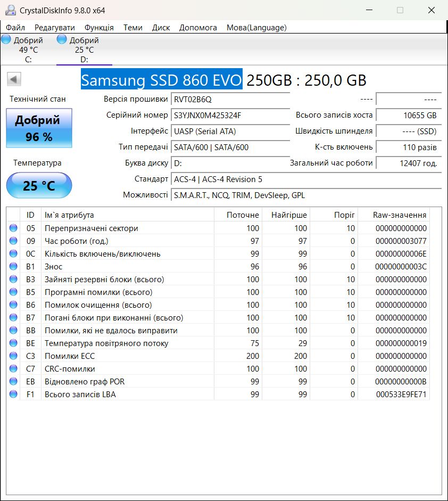Click serial number field S3YJNX0M425324F
Viewport: 448px width, 501px height.
tap(230, 115)
